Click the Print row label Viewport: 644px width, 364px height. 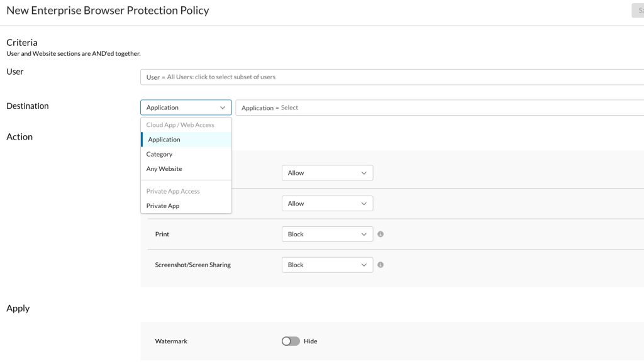162,234
